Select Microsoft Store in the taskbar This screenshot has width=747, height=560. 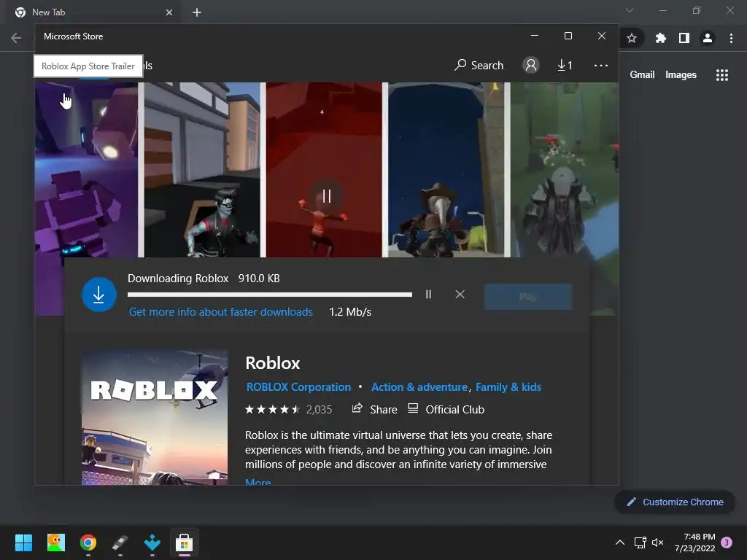(x=184, y=542)
